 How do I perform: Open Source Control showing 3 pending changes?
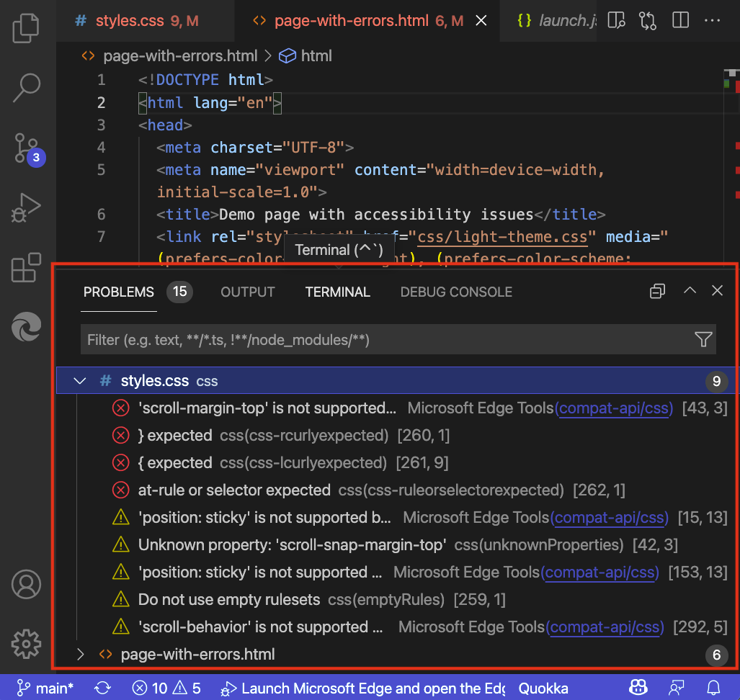point(26,149)
